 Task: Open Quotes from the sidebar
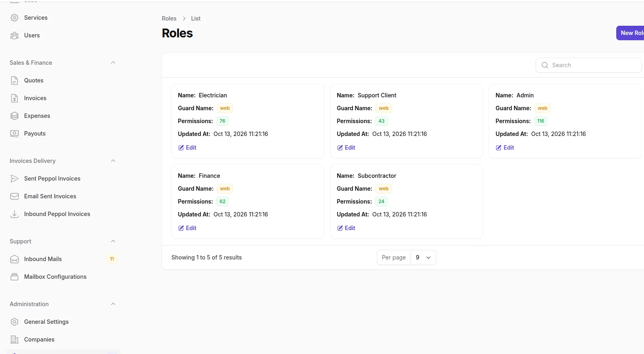click(63, 80)
